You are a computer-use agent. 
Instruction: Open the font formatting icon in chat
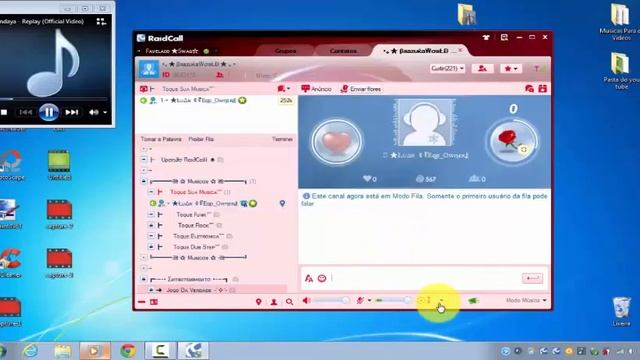click(309, 278)
